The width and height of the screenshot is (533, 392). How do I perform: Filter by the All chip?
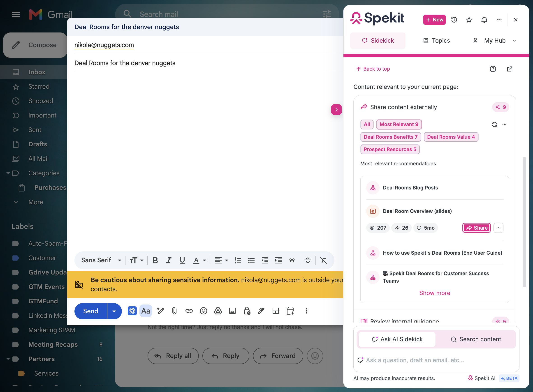click(x=367, y=124)
